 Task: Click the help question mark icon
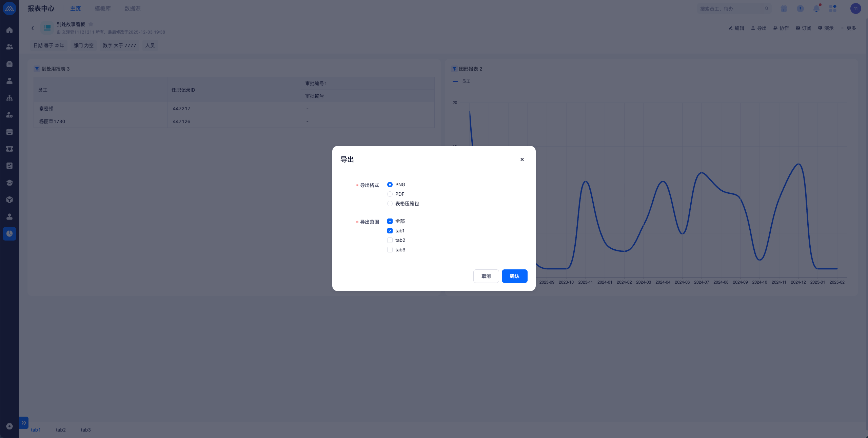(800, 9)
